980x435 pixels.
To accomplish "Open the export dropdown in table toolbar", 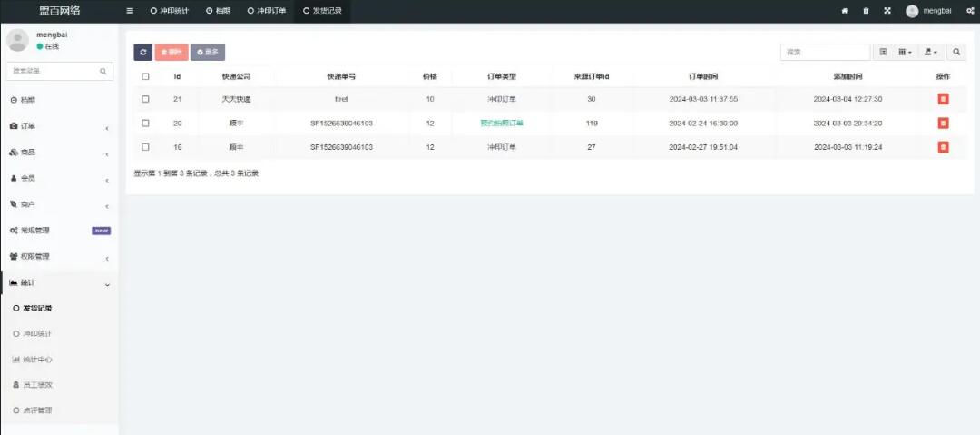I will click(931, 53).
